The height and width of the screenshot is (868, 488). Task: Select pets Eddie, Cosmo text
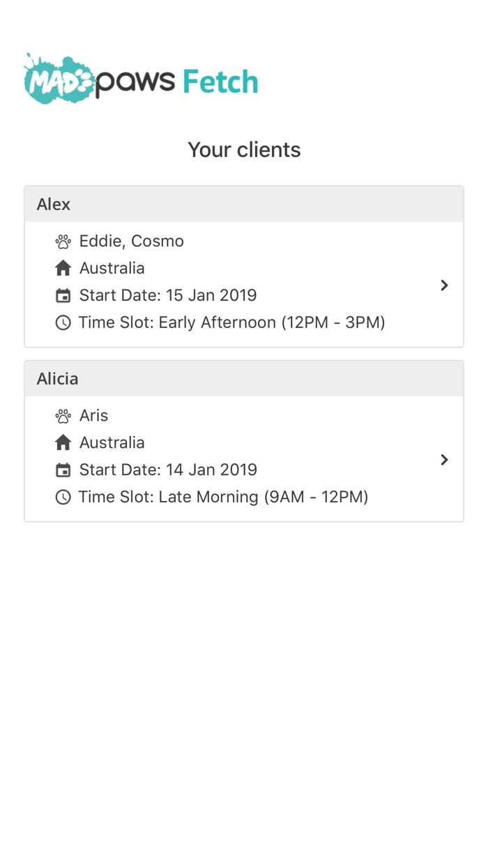[x=132, y=241]
